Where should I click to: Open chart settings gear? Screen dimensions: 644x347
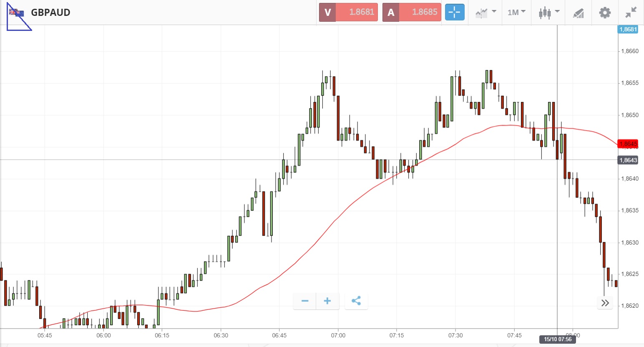coord(604,13)
